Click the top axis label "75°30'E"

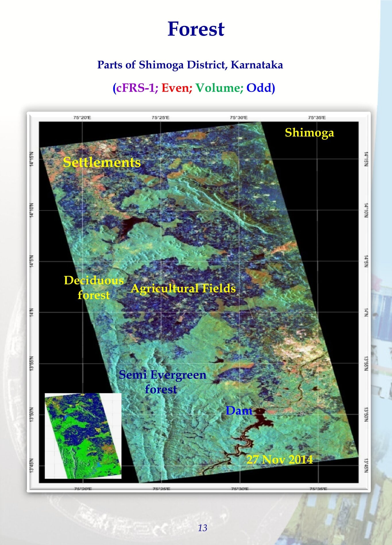point(238,118)
